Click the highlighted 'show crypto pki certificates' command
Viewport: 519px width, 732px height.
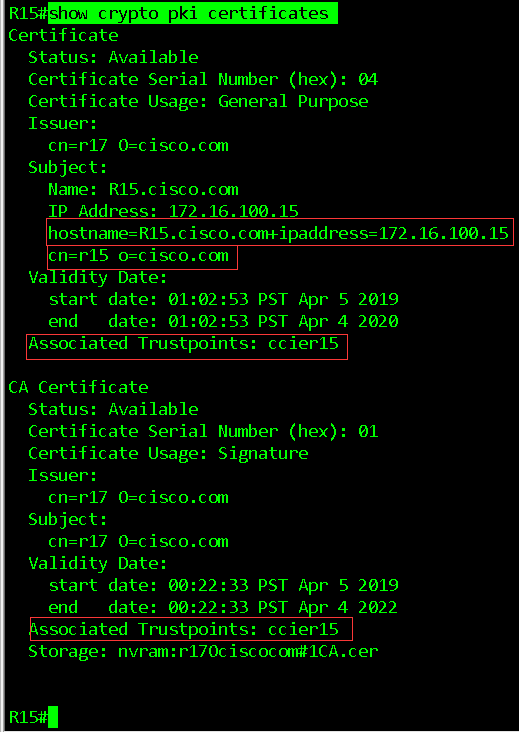(x=193, y=13)
